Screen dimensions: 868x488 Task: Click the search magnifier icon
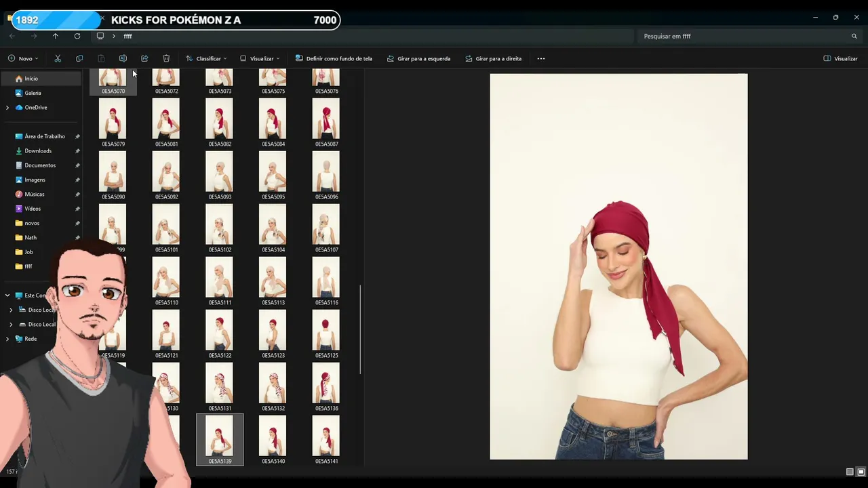coord(854,36)
